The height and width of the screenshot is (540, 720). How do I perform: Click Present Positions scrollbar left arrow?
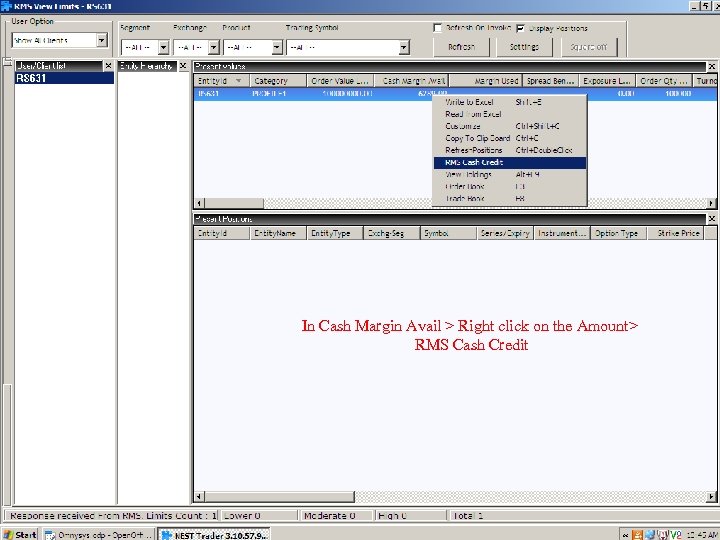tap(199, 496)
